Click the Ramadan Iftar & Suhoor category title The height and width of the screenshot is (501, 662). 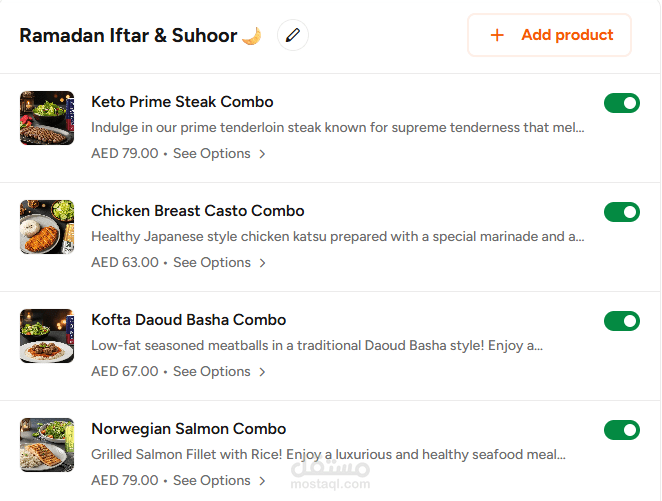128,36
